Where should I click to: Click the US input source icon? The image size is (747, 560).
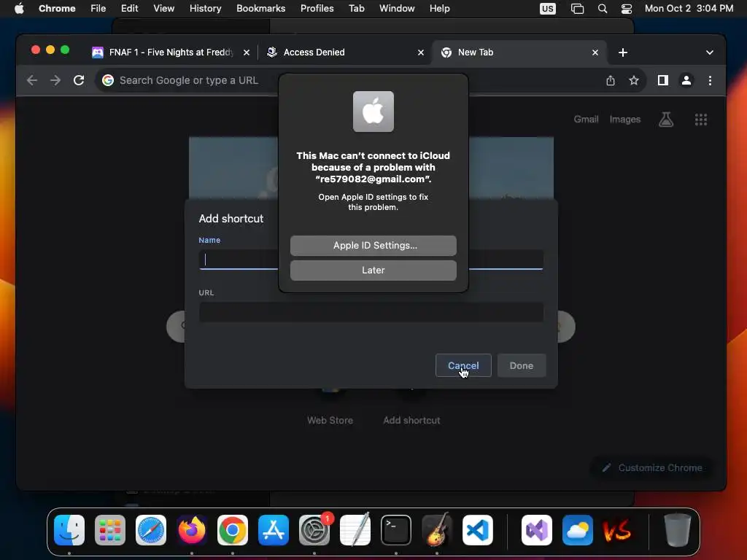pos(547,8)
